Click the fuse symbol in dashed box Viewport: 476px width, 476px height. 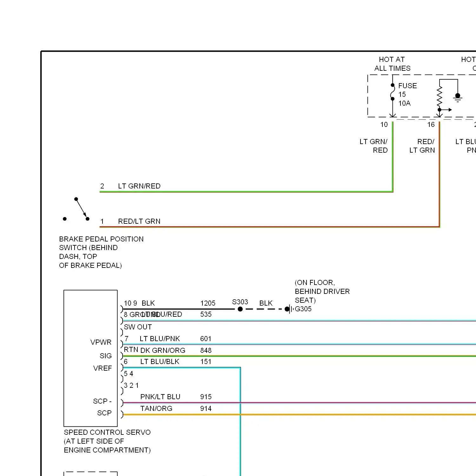pyautogui.click(x=393, y=92)
